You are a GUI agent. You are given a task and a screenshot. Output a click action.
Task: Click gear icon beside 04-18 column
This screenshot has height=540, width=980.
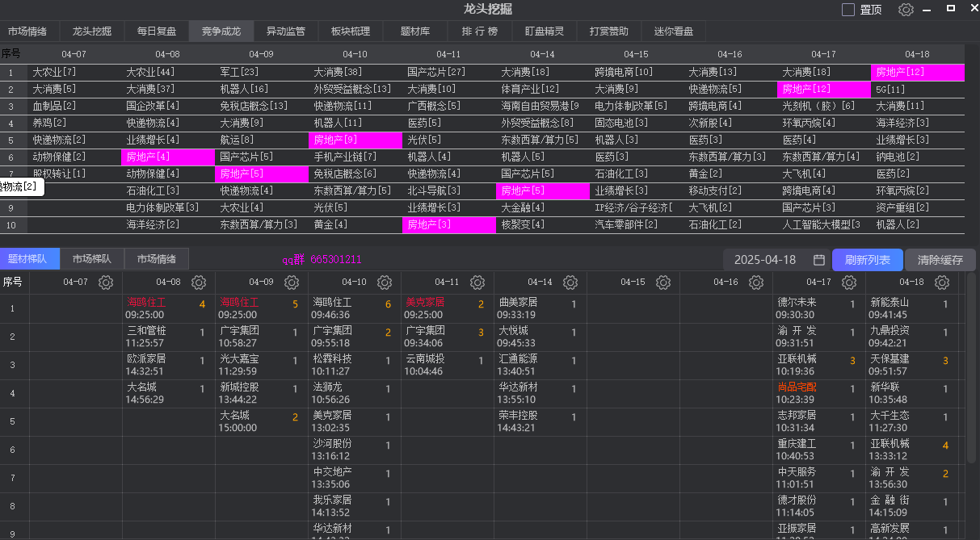click(x=942, y=283)
